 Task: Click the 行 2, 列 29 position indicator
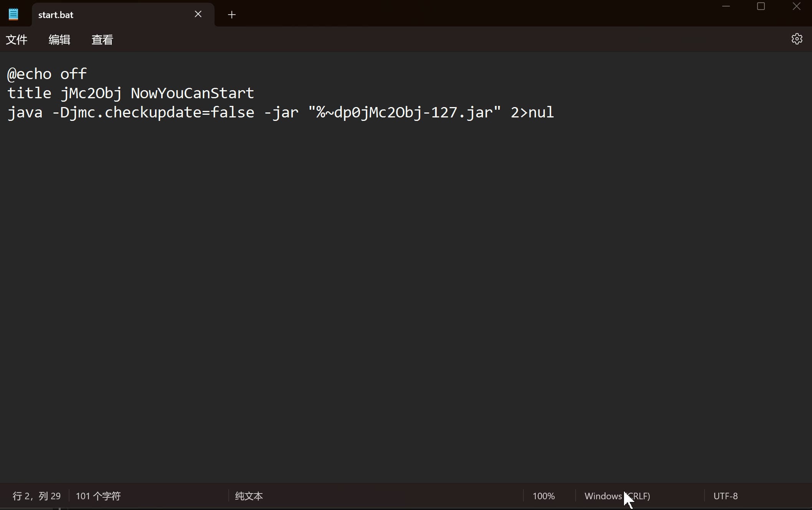pyautogui.click(x=36, y=496)
